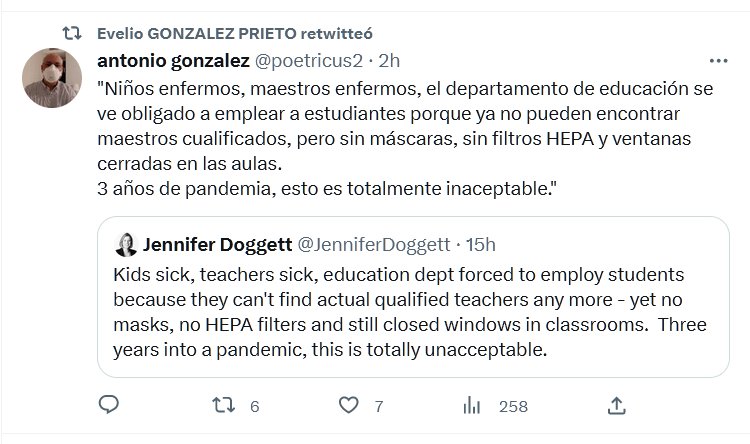Open the three-dot more options menu
This screenshot has width=750, height=444.
click(x=718, y=60)
